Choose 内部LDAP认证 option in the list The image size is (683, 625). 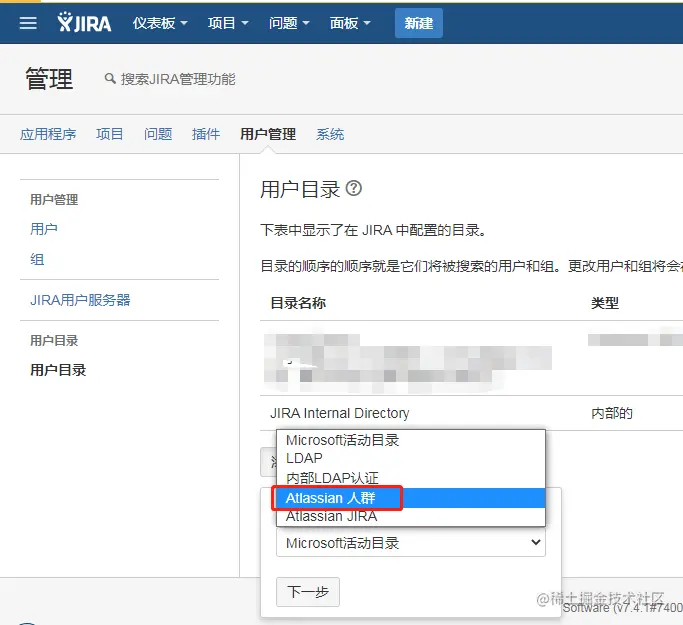(x=411, y=478)
